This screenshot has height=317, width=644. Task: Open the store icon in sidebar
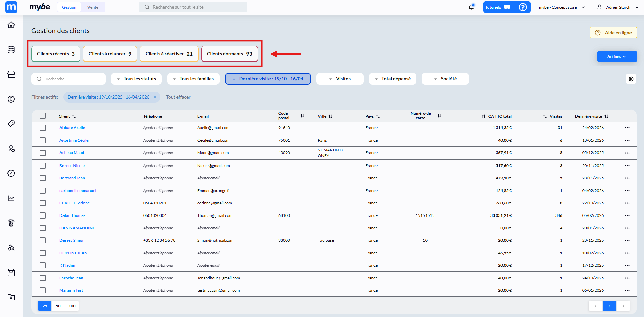11,74
